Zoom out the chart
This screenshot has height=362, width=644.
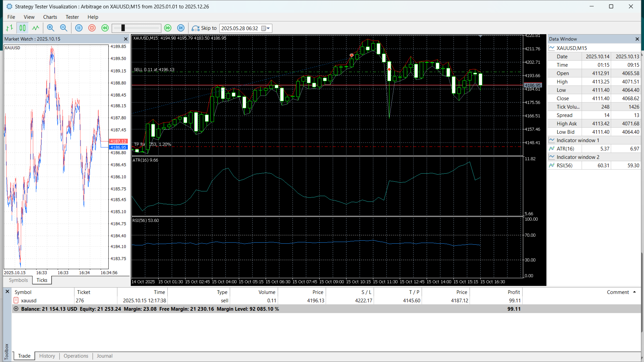(x=63, y=28)
